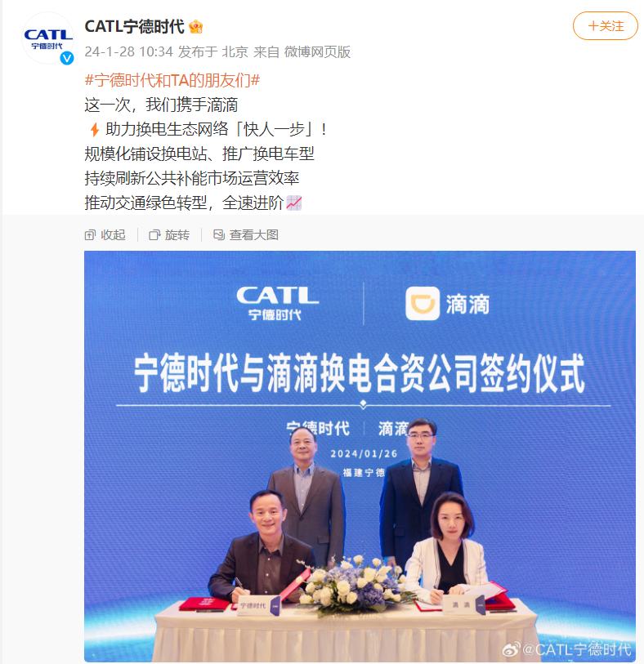Viewport: 644px width, 664px height.
Task: Rotate the image with 旋转
Action: click(x=169, y=234)
